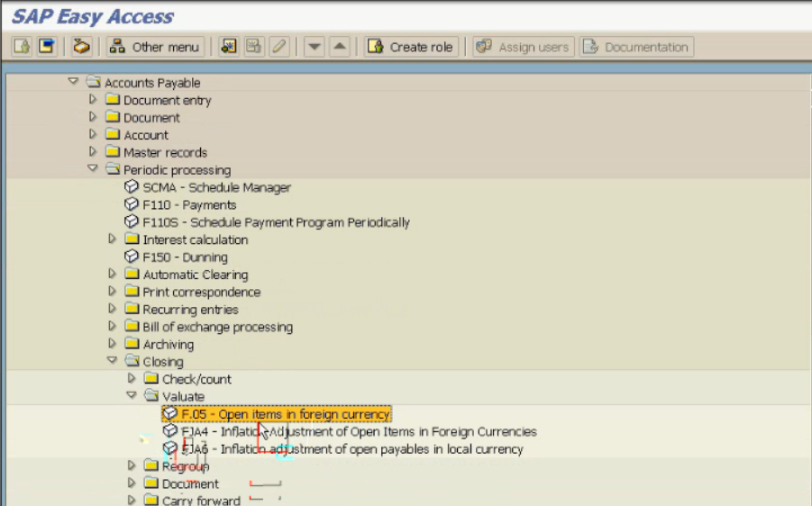Collapse the Closing node arrow
812x506 pixels.
(x=112, y=360)
